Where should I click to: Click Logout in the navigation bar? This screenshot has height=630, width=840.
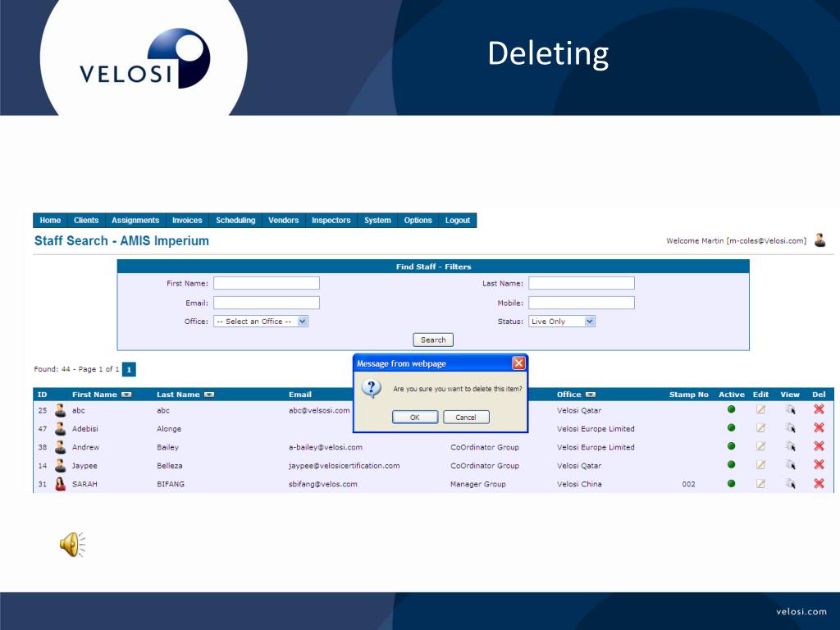(x=458, y=220)
